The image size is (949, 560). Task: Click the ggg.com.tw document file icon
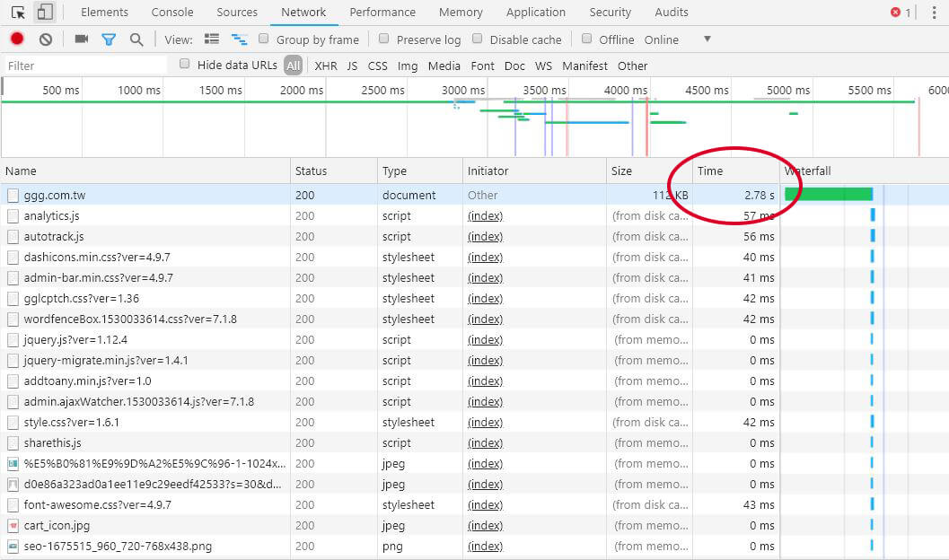pos(13,196)
